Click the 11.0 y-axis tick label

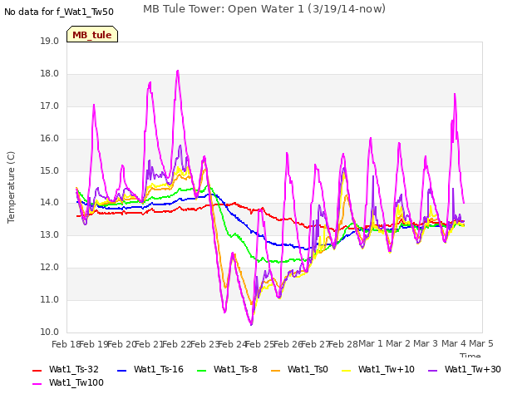pyautogui.click(x=50, y=299)
